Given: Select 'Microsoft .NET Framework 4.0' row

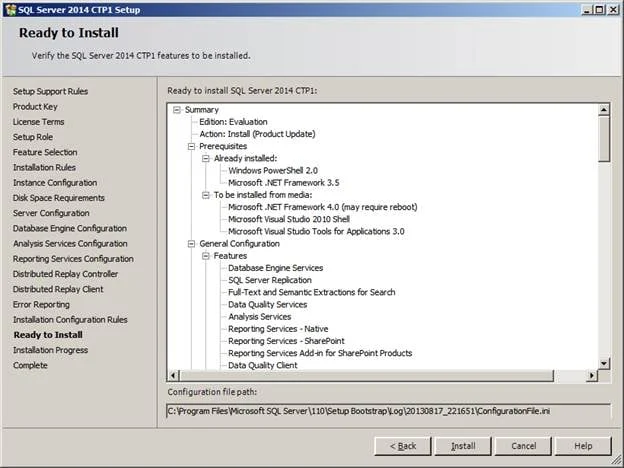Looking at the screenshot, I should coord(322,207).
